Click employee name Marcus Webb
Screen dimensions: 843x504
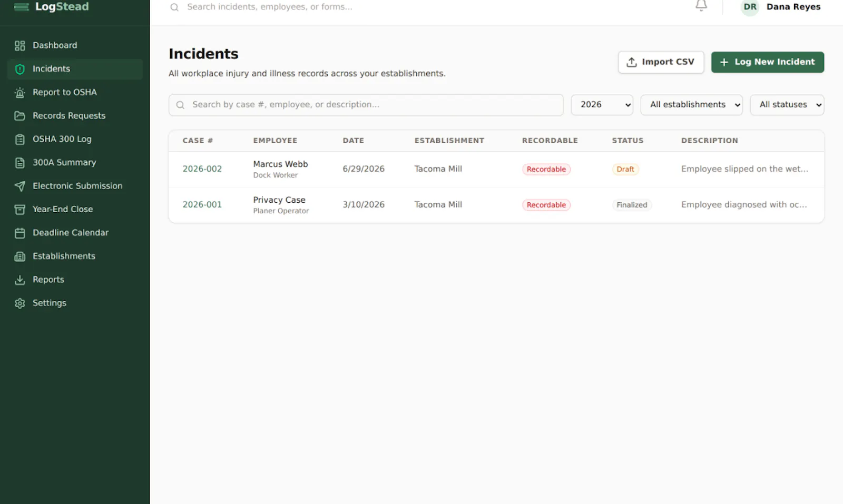pyautogui.click(x=280, y=164)
